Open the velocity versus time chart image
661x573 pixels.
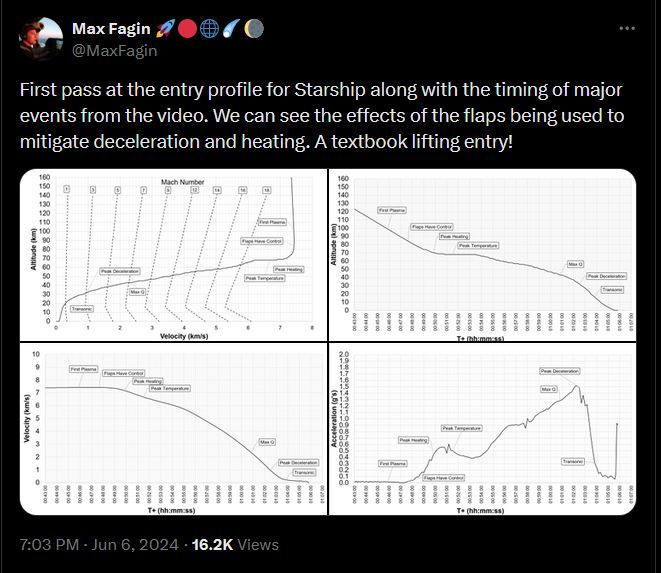(173, 430)
